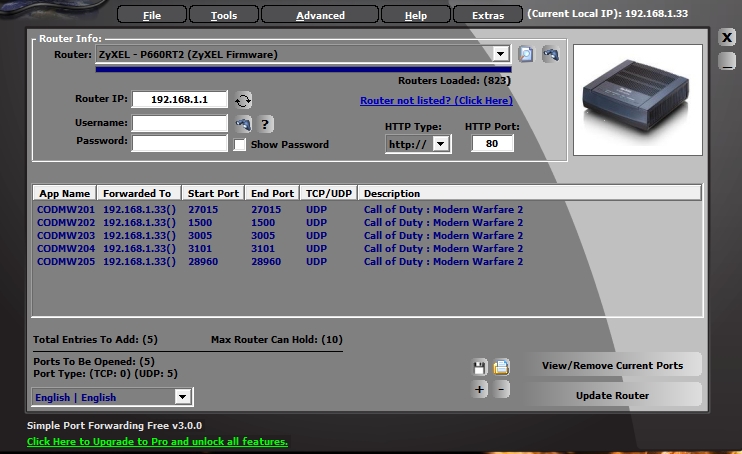The width and height of the screenshot is (742, 454).
Task: Expand the Router model dropdown
Action: point(500,54)
